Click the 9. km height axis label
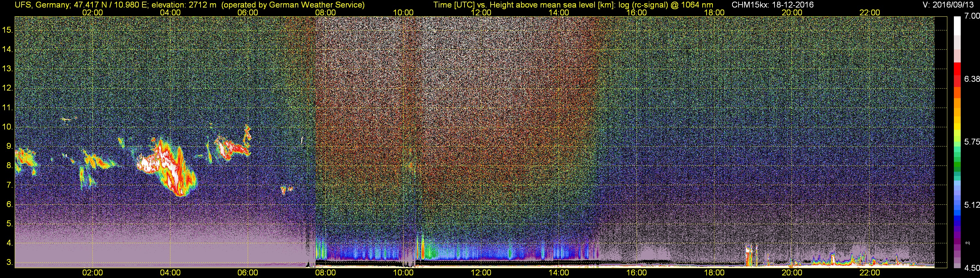This screenshot has width=980, height=278. [x=9, y=146]
